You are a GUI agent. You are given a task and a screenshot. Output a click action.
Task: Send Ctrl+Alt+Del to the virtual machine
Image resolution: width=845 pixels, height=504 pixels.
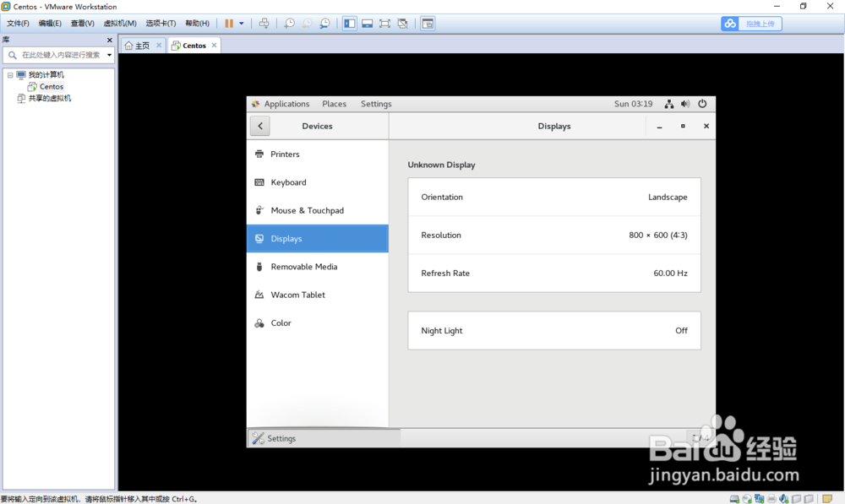264,23
